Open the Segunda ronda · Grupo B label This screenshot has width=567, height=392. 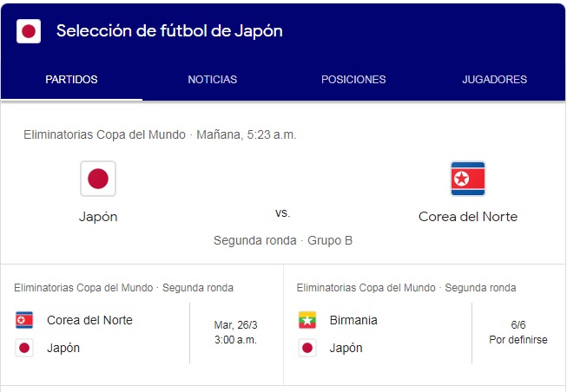283,240
